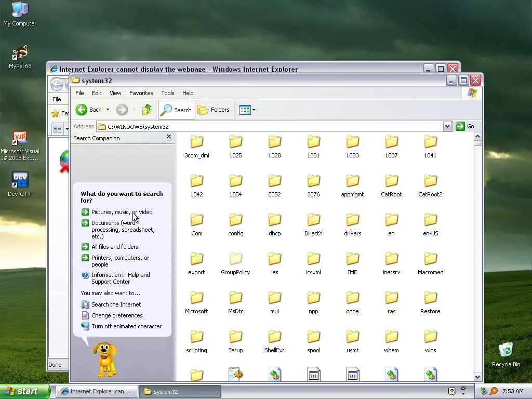
Task: Click the My Computer desktop icon
Action: tap(20, 14)
